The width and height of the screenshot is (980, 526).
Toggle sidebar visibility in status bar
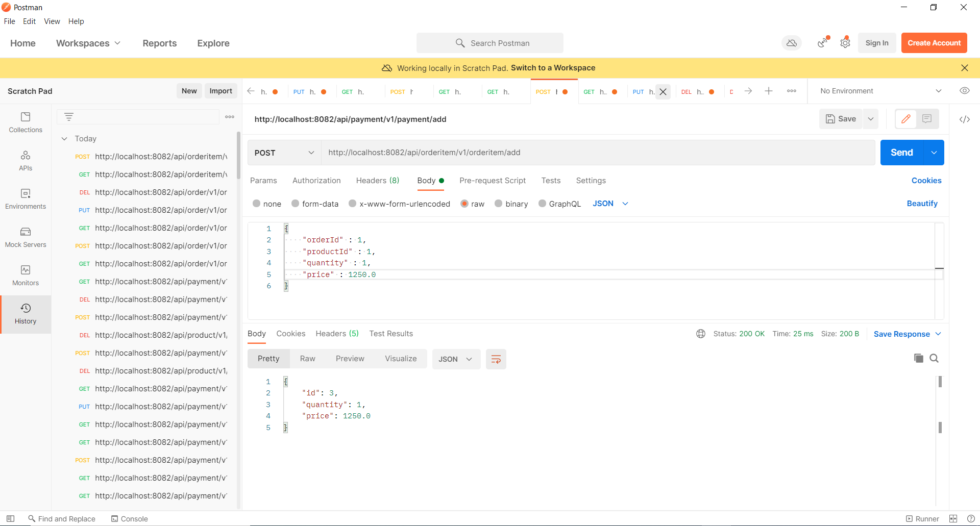(x=10, y=518)
